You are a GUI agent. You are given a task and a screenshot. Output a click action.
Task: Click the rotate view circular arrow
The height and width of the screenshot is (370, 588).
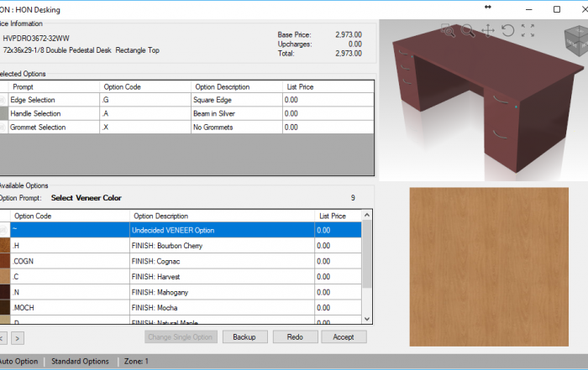coord(507,30)
